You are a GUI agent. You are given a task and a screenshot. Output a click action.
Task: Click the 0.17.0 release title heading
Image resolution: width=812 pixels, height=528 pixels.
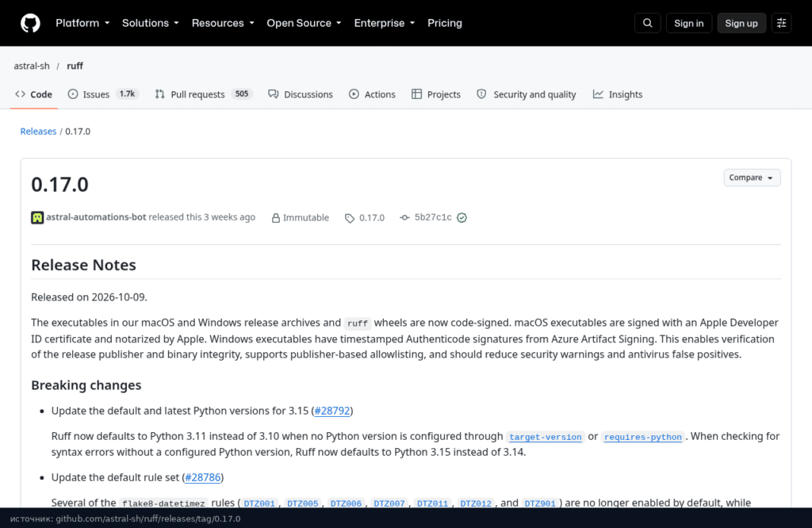pos(59,184)
